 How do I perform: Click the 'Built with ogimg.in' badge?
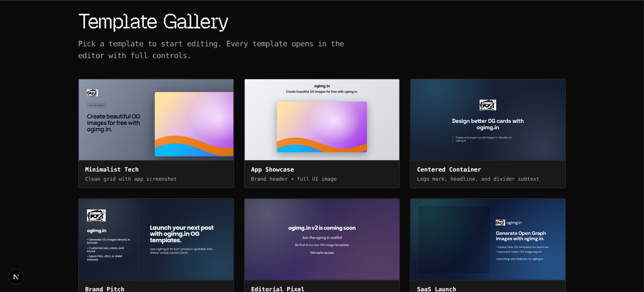[97, 105]
